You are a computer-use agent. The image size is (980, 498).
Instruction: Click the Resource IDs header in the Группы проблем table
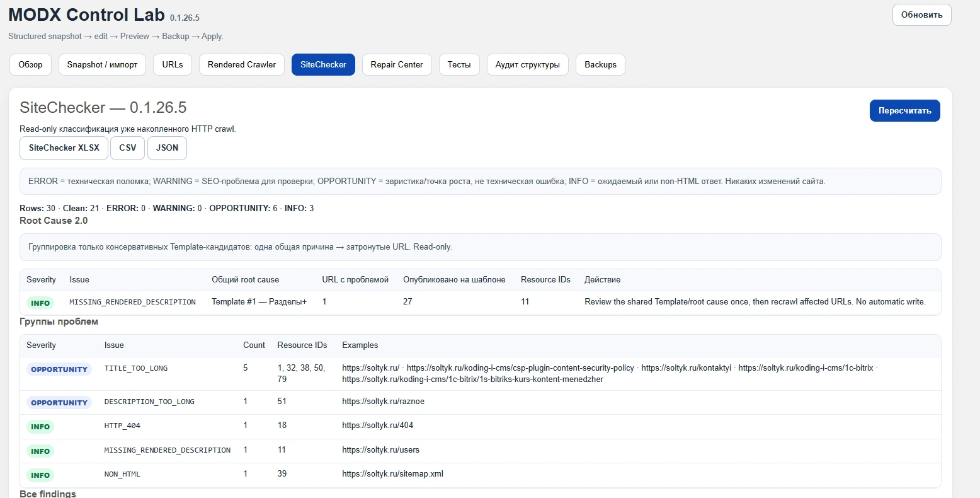[302, 345]
